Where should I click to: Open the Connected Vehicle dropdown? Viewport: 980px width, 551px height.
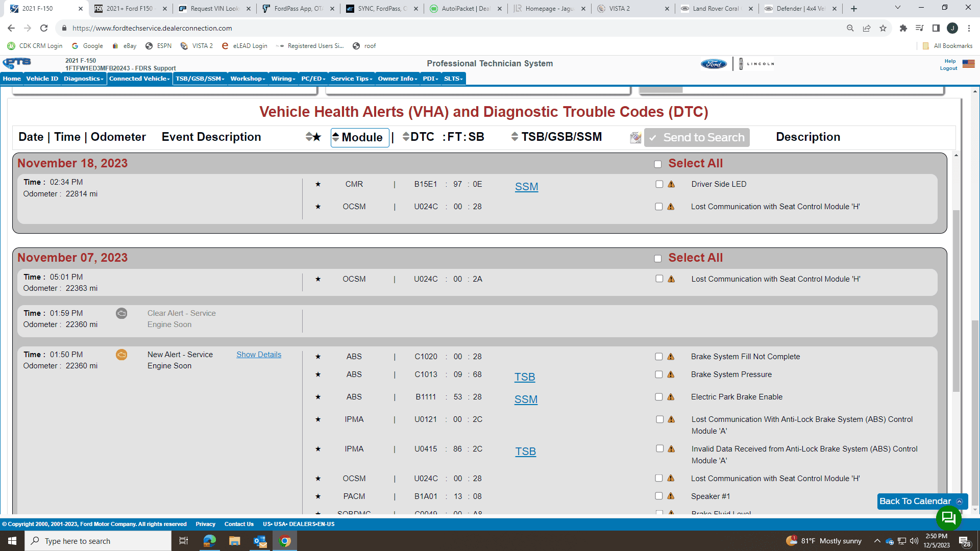click(139, 79)
